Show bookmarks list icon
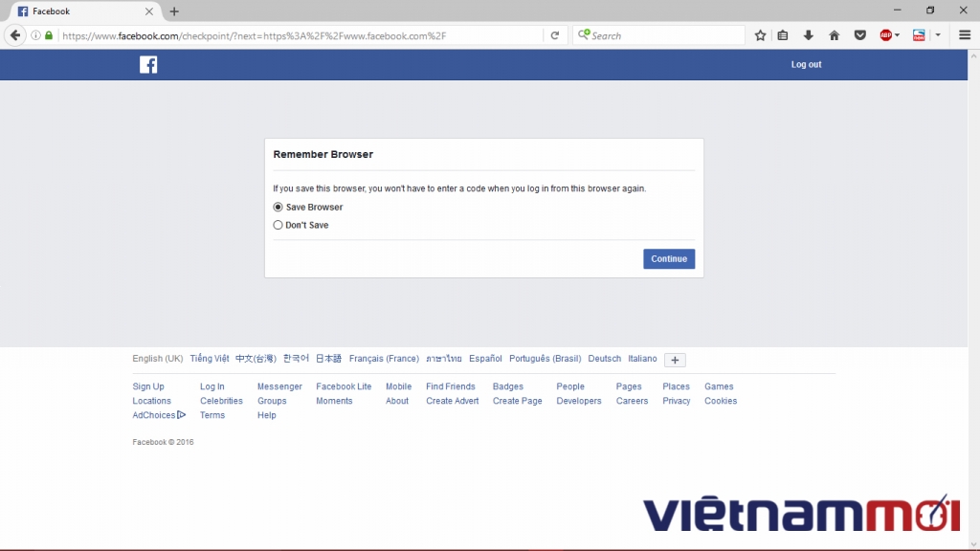The height and width of the screenshot is (551, 980). click(x=783, y=35)
